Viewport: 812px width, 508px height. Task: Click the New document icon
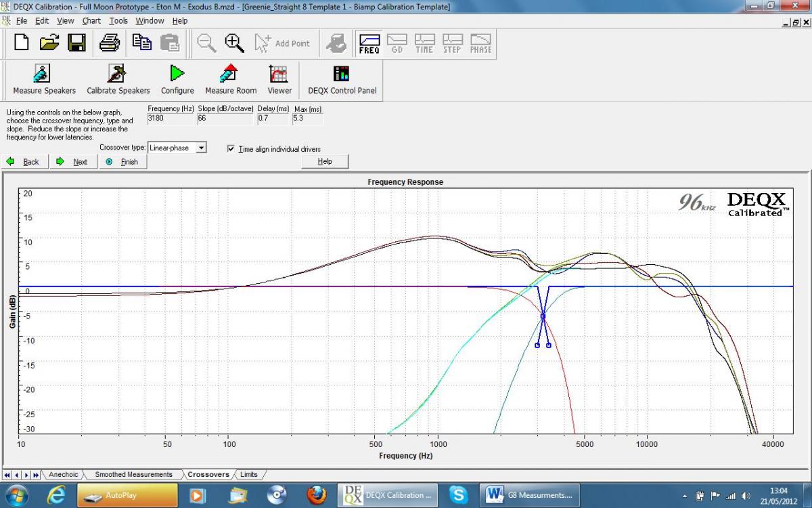pos(22,43)
